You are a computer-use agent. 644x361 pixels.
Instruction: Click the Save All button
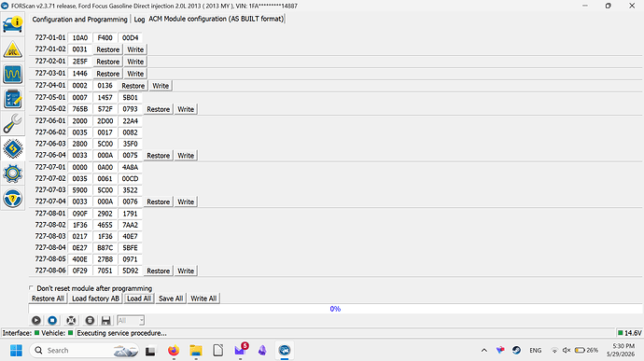pos(171,299)
